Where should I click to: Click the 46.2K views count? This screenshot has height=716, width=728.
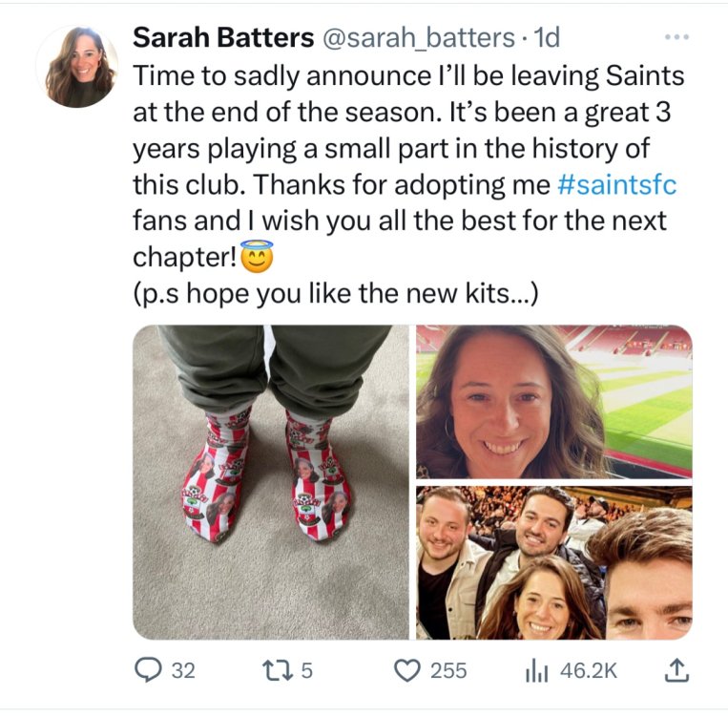(x=589, y=670)
